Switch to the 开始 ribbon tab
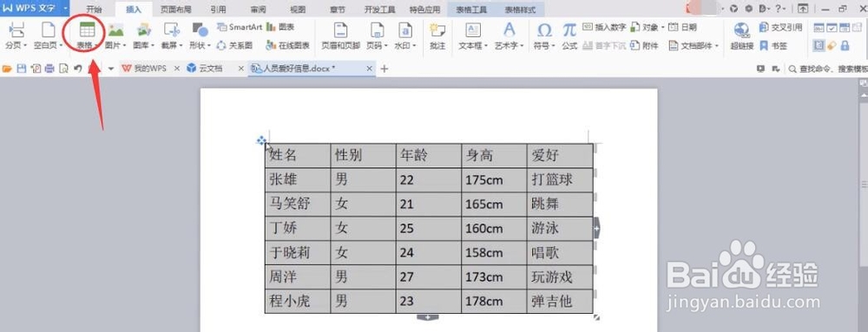The image size is (868, 332). click(94, 10)
